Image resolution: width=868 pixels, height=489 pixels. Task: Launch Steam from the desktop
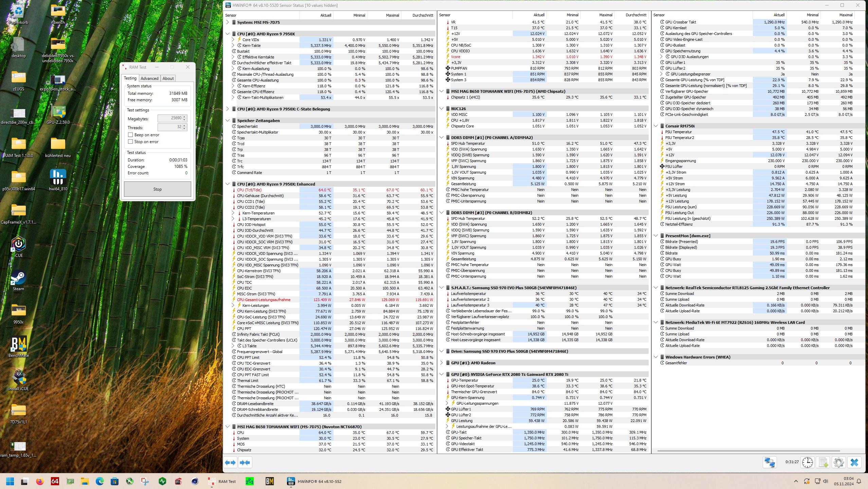pyautogui.click(x=18, y=281)
